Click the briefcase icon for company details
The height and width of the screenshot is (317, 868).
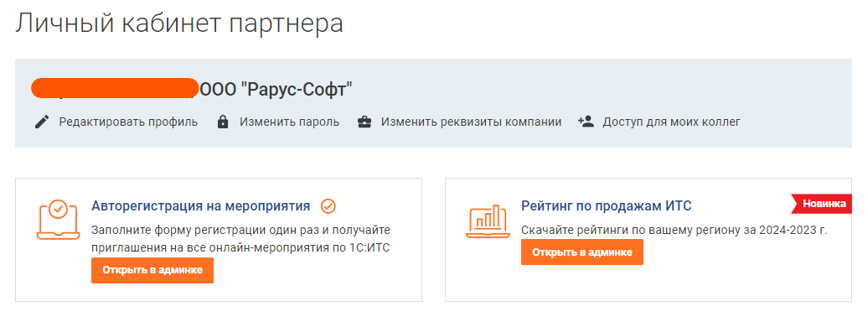[364, 122]
